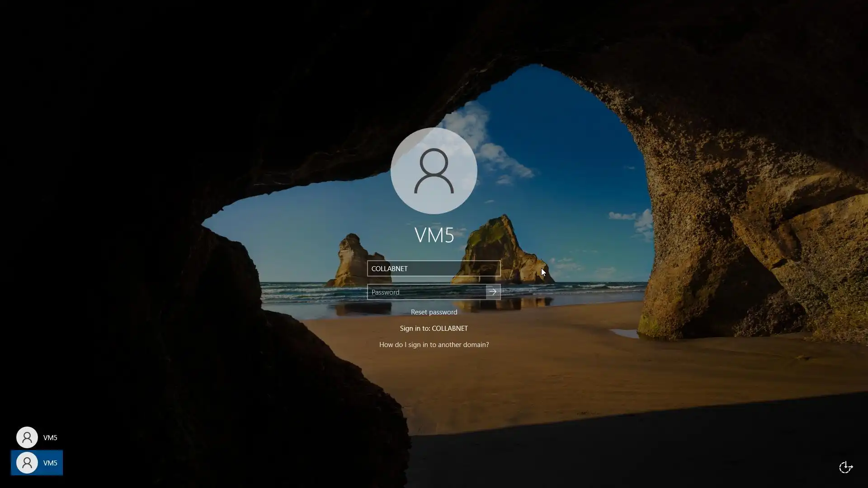Screen dimensions: 868x488
Task: Open 'How do I sign in to another domain?'
Action: [x=434, y=345]
